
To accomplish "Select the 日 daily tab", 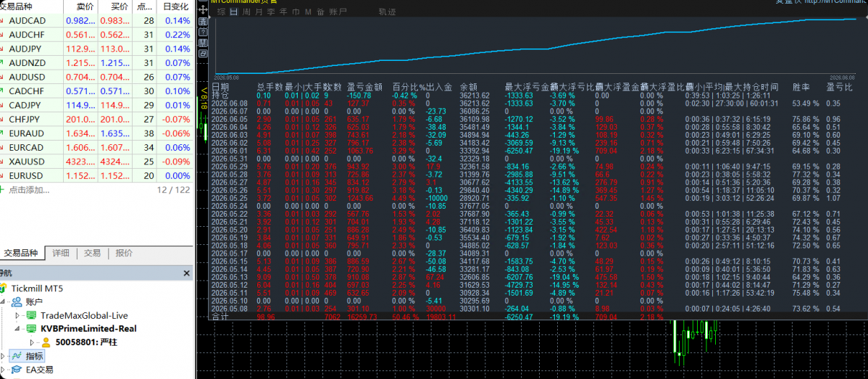I will tap(233, 12).
